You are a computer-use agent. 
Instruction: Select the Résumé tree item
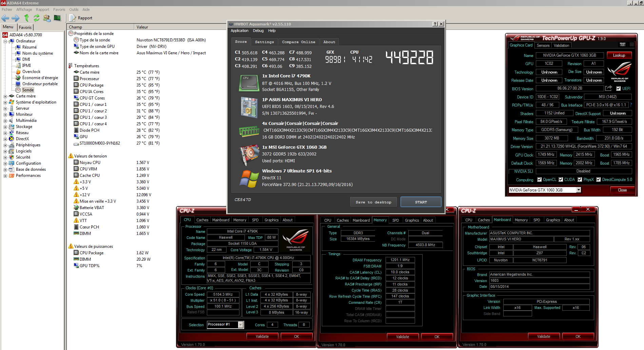point(30,47)
